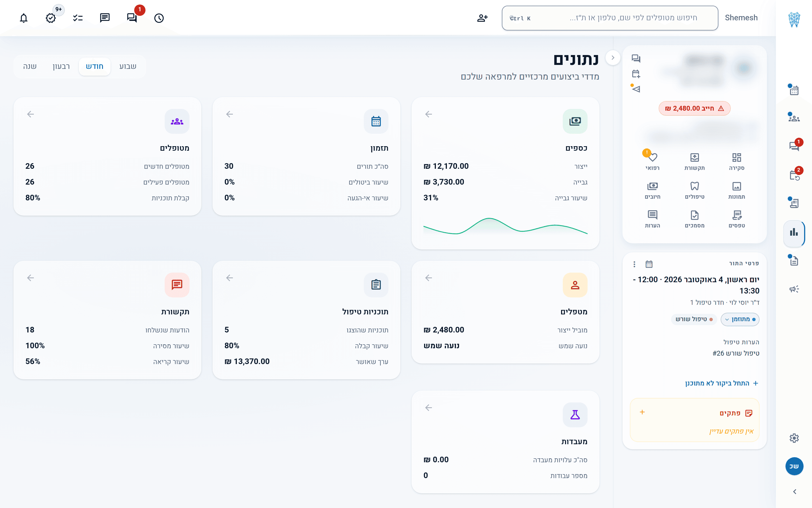Open the תקשורת card arrow

[x=30, y=278]
